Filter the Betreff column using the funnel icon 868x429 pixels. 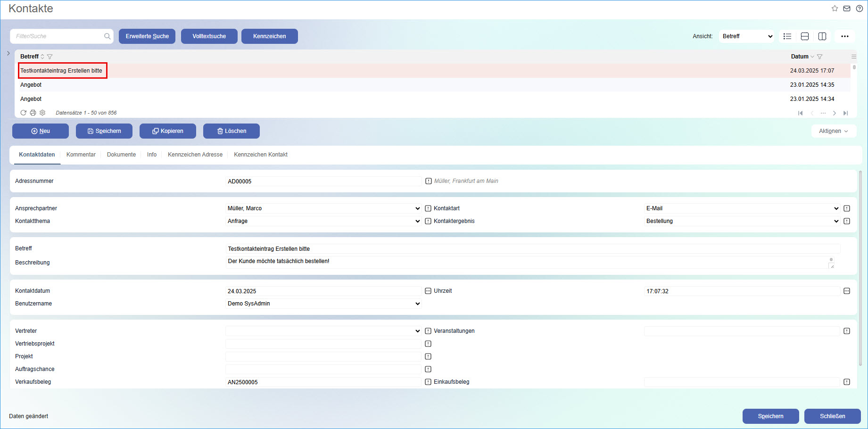click(50, 57)
